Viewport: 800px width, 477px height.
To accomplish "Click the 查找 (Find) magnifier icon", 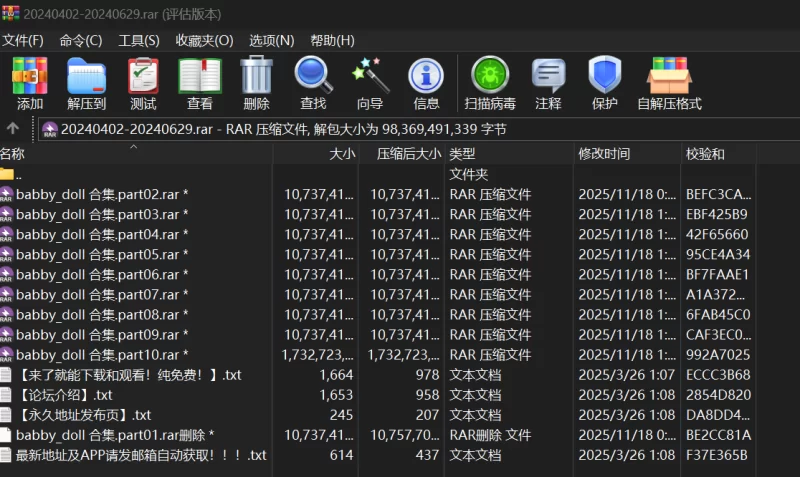I will pyautogui.click(x=313, y=82).
